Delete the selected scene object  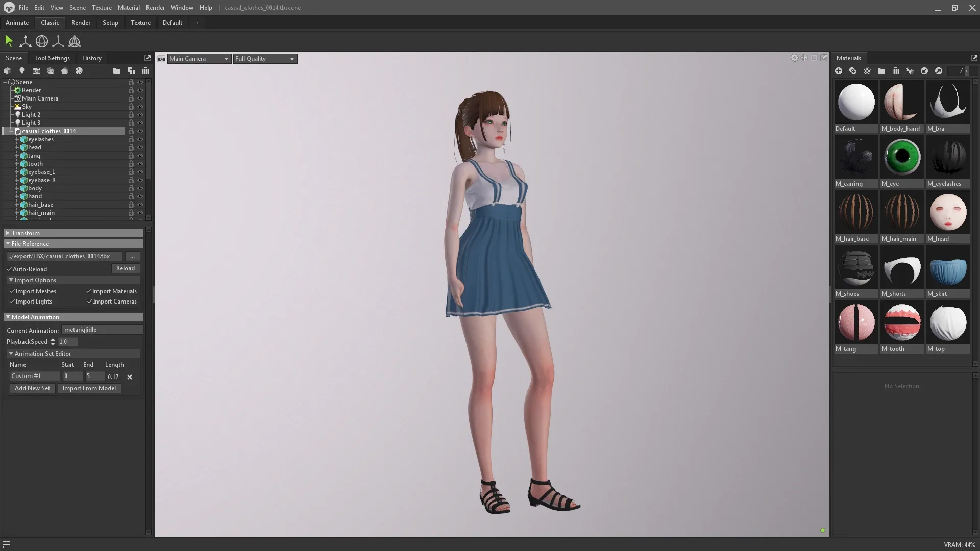pos(145,71)
